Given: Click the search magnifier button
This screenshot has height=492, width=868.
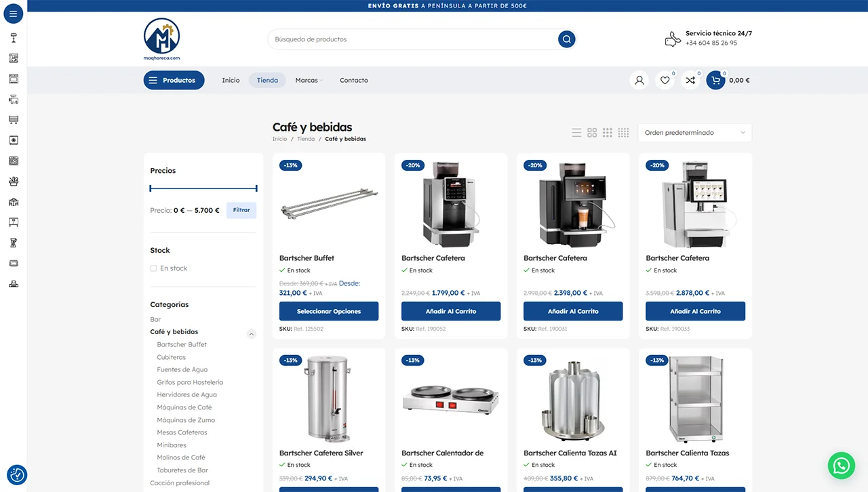Looking at the screenshot, I should coord(566,39).
